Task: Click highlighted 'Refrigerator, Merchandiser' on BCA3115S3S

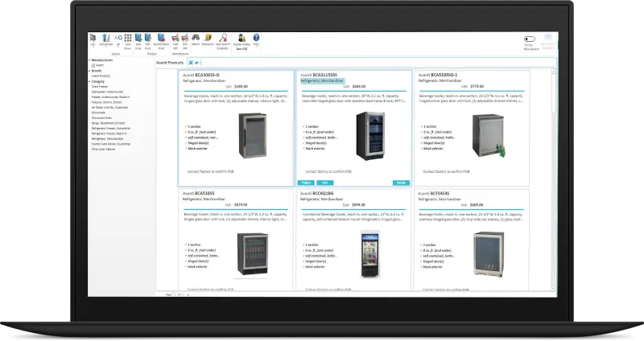Action: point(322,81)
